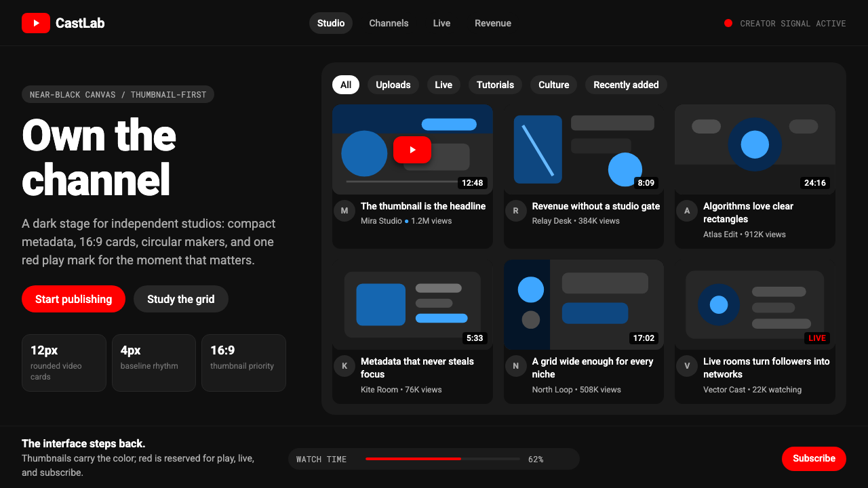
Task: Click 'Mira Studio • 1.2M views' text
Action: 406,221
